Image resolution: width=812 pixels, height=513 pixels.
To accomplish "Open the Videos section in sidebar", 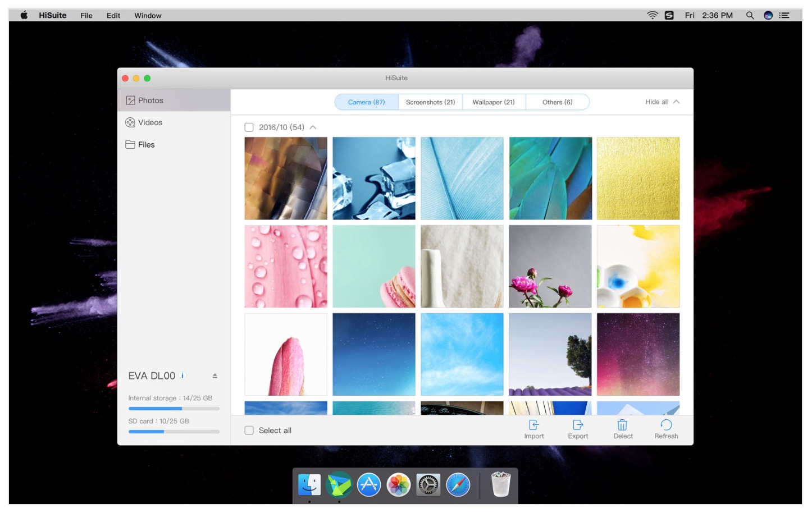I will pos(174,122).
